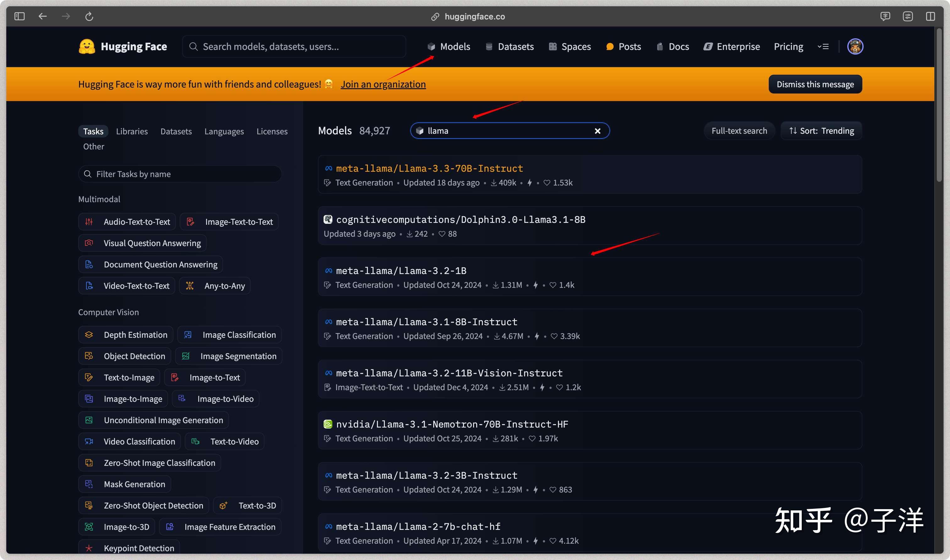Enable the Object Detection task filter
Viewport: 950px width, 560px height.
click(125, 356)
